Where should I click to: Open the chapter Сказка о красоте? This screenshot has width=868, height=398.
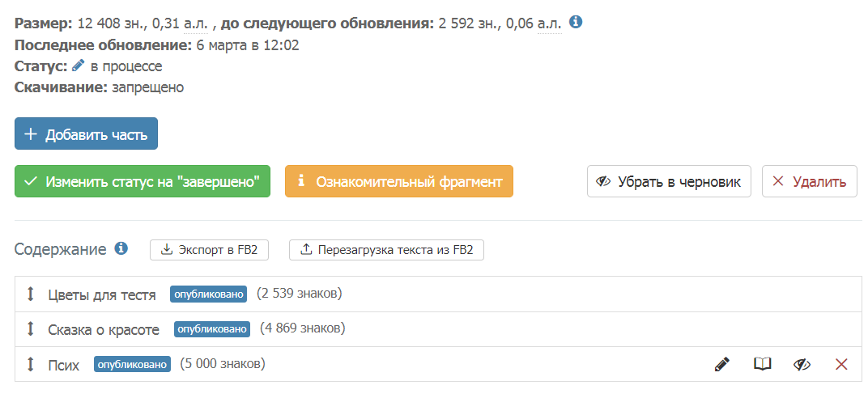click(x=104, y=330)
